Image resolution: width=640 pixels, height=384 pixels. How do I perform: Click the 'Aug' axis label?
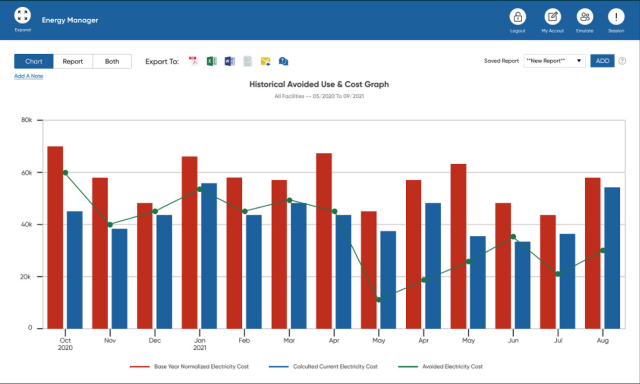pos(603,340)
